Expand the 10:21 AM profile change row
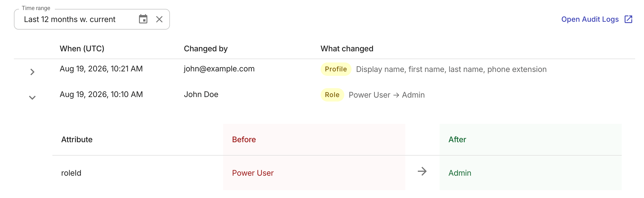The height and width of the screenshot is (198, 644). (32, 72)
